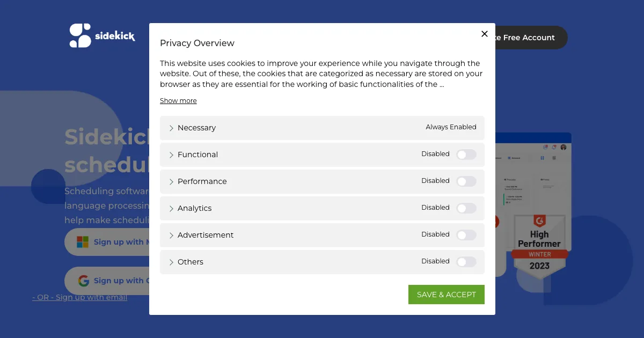Close the Privacy Overview dialog
This screenshot has height=338, width=644.
[484, 34]
